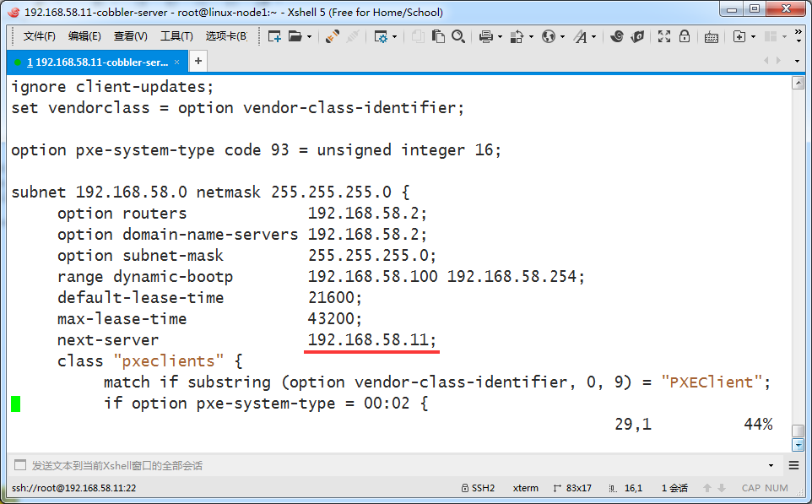This screenshot has width=812, height=504.
Task: Click the status bar up arrow icon
Action: (706, 488)
